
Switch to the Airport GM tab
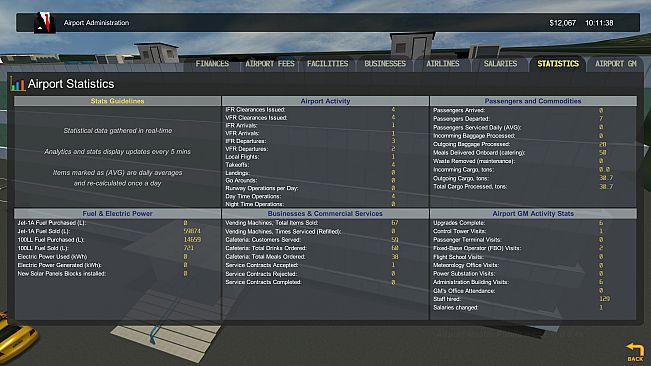point(615,63)
